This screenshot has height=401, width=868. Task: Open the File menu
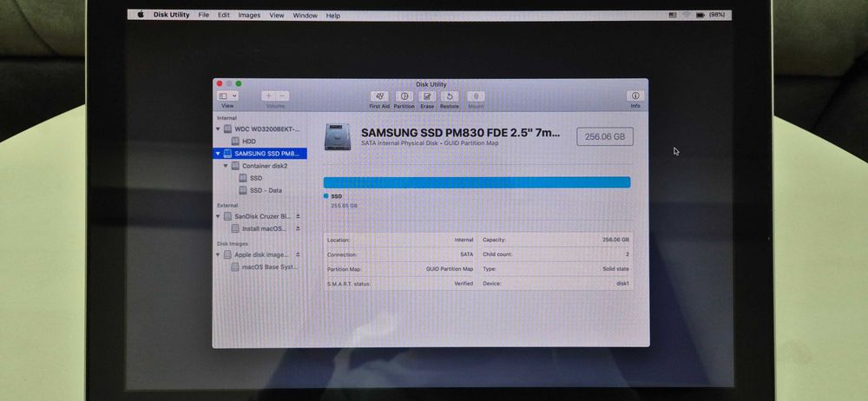[204, 15]
